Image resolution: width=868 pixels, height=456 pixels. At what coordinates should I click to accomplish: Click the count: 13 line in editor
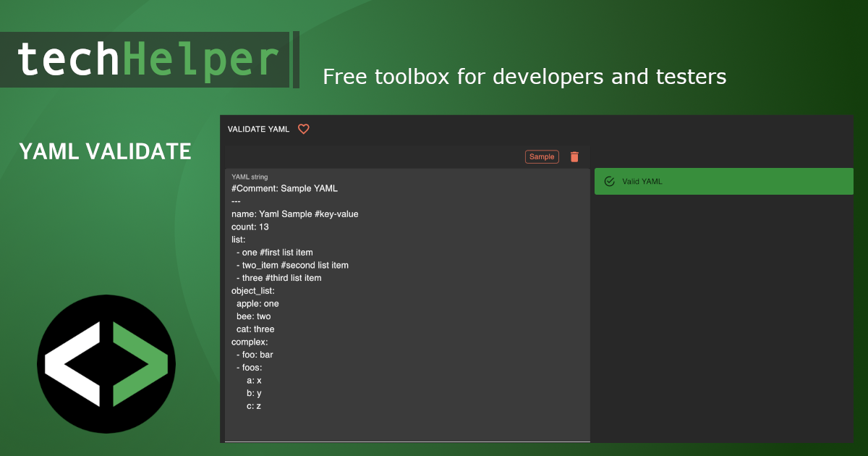[250, 227]
